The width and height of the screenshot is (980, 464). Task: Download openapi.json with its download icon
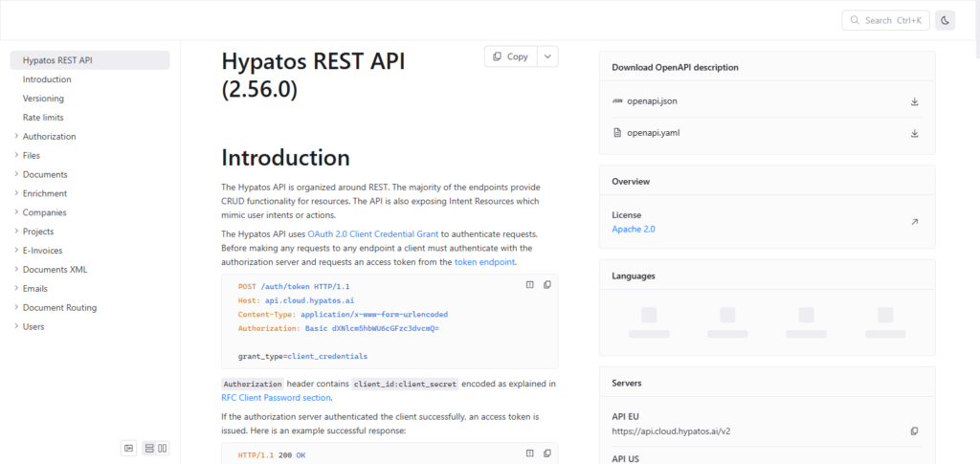(914, 101)
